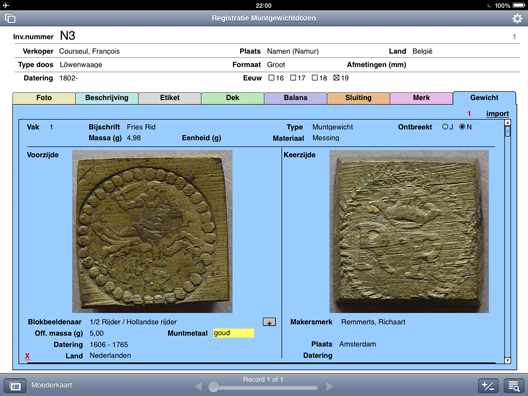Click the battery indicator in status bar
The image size is (528, 396).
[x=519, y=5]
